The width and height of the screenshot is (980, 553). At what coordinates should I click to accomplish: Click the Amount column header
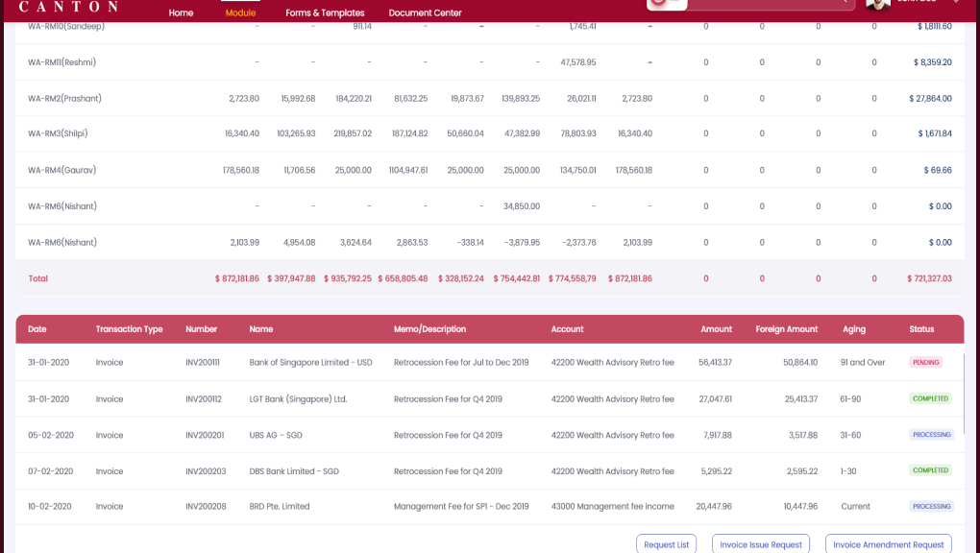716,329
